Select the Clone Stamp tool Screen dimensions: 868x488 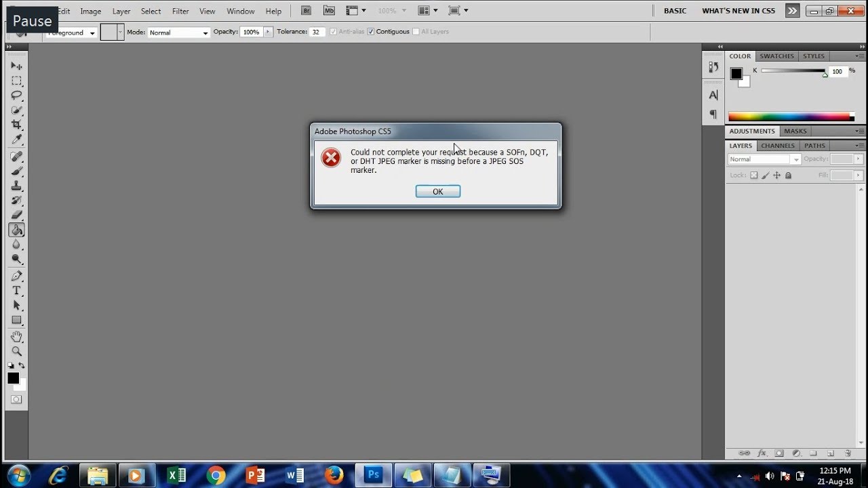[17, 186]
